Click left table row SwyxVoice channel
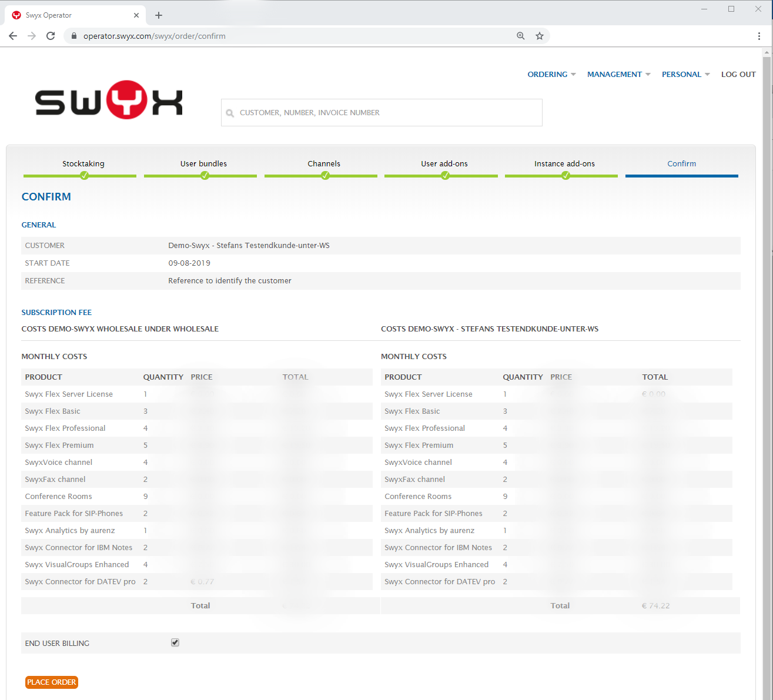Viewport: 773px width, 700px height. pyautogui.click(x=197, y=463)
